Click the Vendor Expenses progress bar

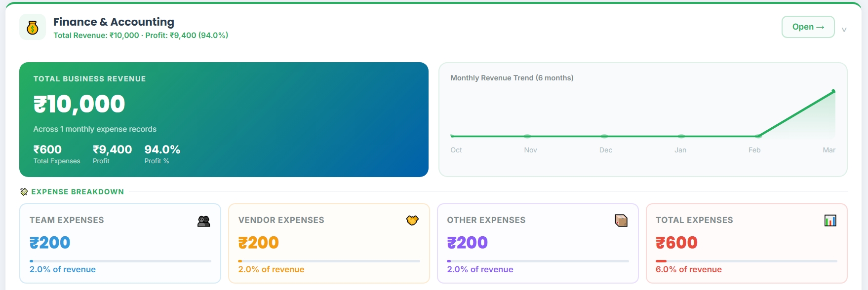[329, 261]
